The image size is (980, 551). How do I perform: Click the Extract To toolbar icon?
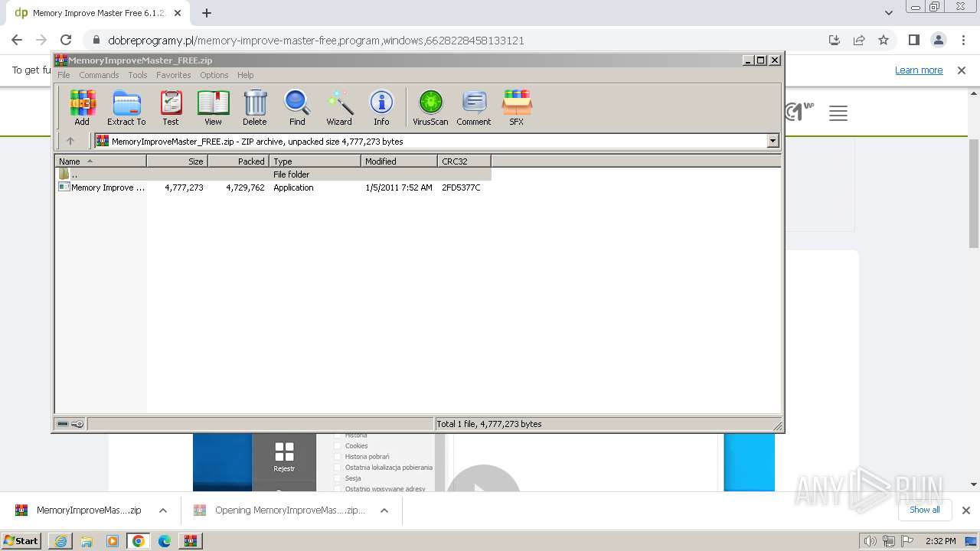tap(126, 107)
